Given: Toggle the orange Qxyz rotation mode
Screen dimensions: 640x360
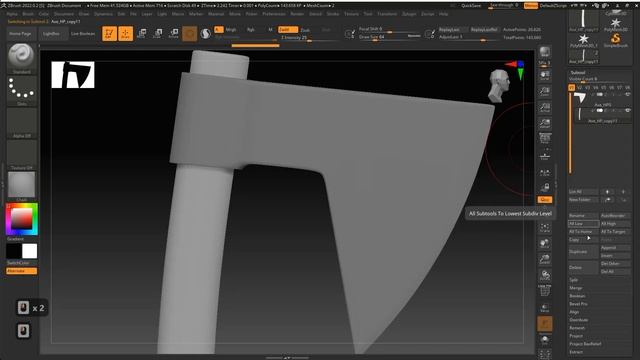Looking at the screenshot, I should click(544, 200).
